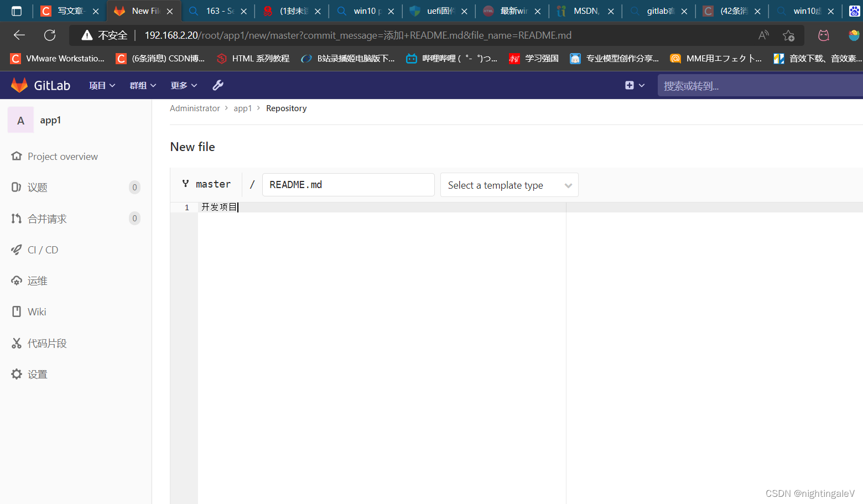Viewport: 863px width, 504px height.
Task: Open the GitLab home via the fox logo
Action: click(x=19, y=85)
